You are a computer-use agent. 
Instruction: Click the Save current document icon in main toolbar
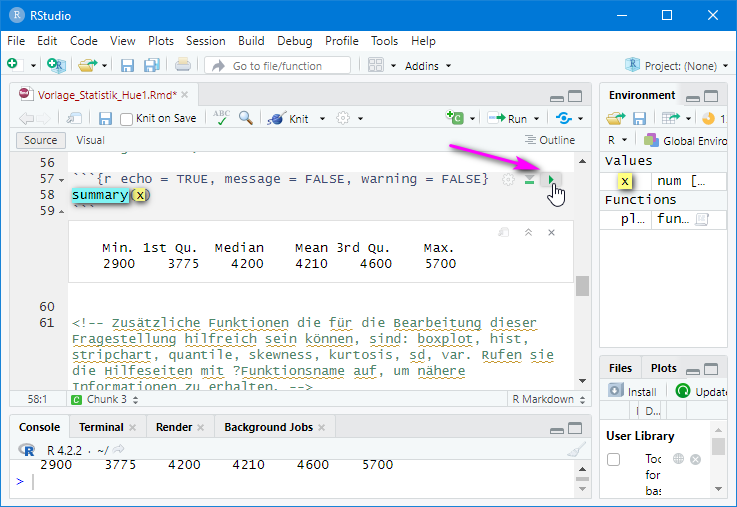127,65
